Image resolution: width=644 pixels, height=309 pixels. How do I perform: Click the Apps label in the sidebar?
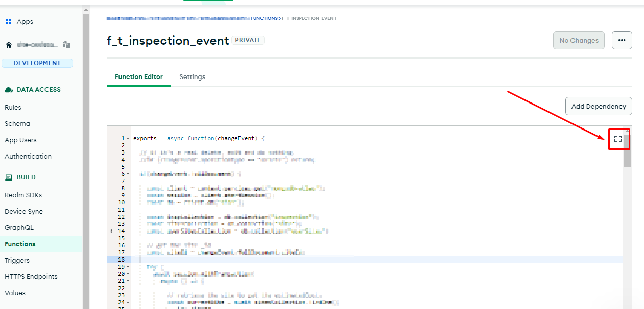[25, 21]
